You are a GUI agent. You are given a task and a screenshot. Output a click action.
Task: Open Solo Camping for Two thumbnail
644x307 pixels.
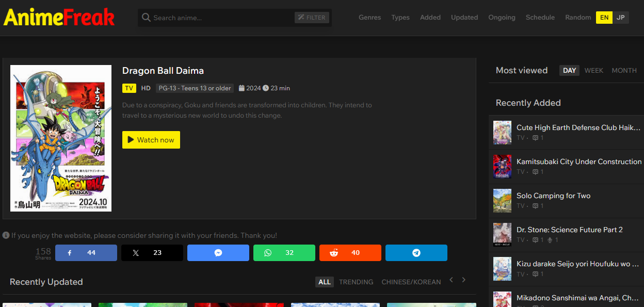(502, 200)
